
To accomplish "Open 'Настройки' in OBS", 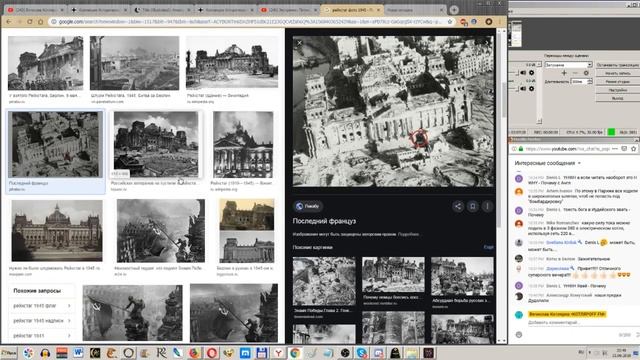I will click(618, 90).
